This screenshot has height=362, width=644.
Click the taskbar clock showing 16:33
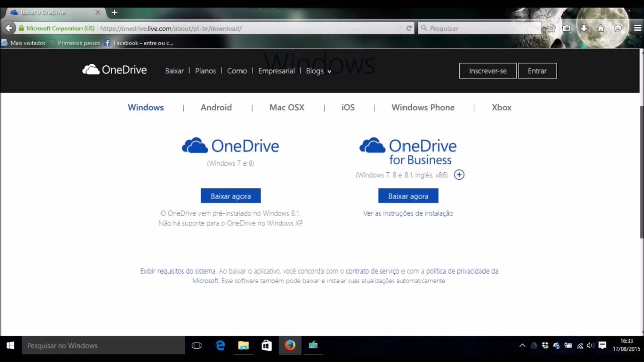pos(626,345)
